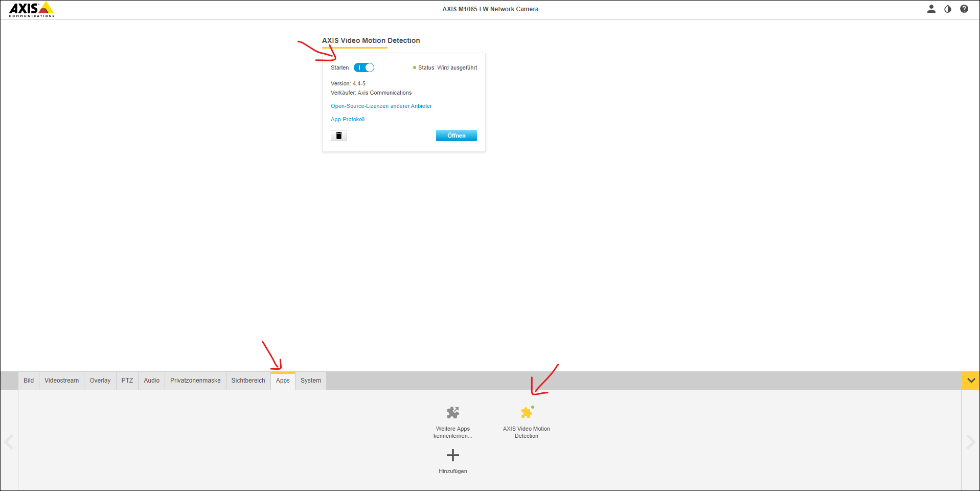Open the Overlay tab
The width and height of the screenshot is (980, 491).
100,381
